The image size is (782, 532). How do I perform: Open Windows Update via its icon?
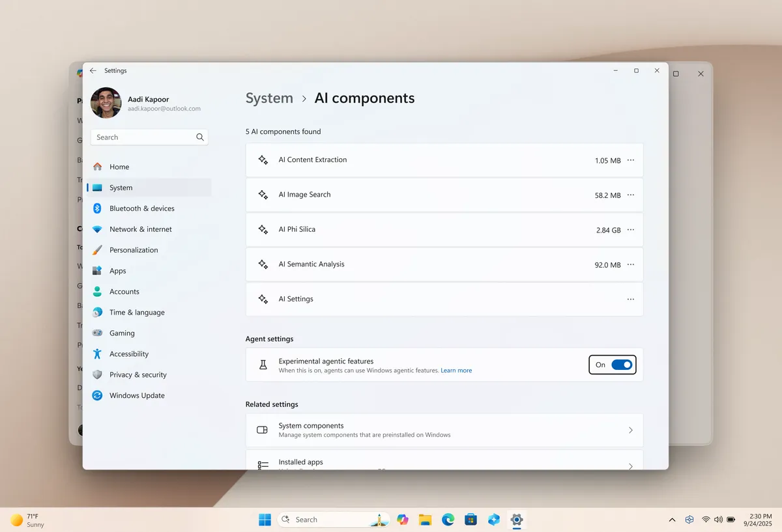point(96,395)
